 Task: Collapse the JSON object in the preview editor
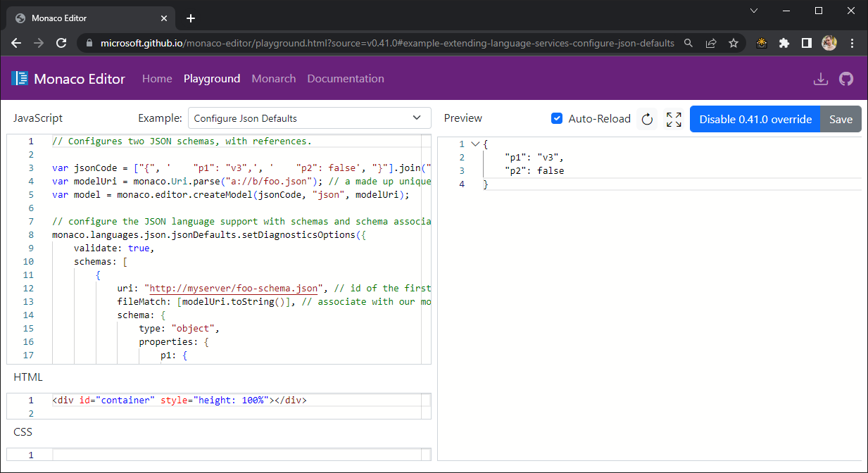pyautogui.click(x=474, y=143)
